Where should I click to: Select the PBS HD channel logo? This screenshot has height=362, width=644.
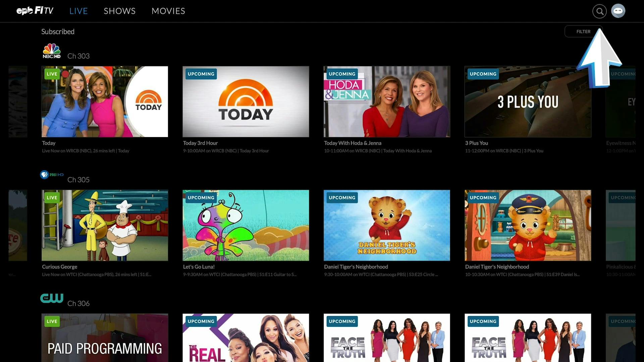point(52,175)
